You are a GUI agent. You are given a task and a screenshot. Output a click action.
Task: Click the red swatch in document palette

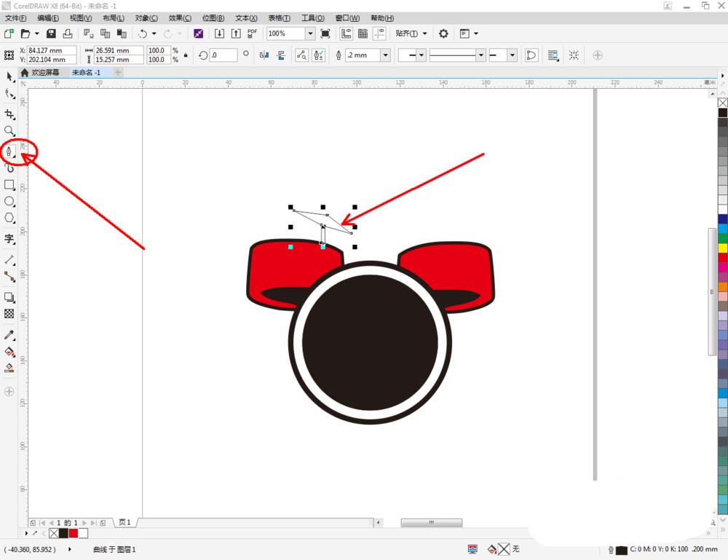[x=74, y=533]
